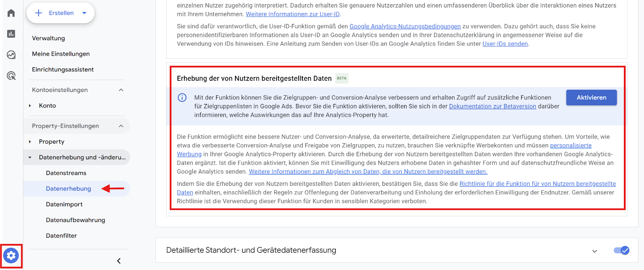
Task: Expand the Property tree arrow
Action: 30,142
